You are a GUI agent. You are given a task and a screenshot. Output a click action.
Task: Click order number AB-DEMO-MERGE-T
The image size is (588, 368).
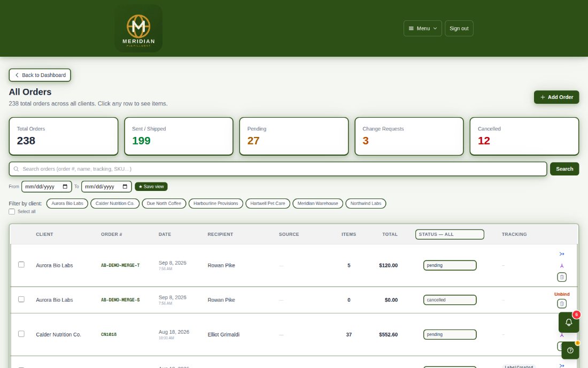coord(120,265)
